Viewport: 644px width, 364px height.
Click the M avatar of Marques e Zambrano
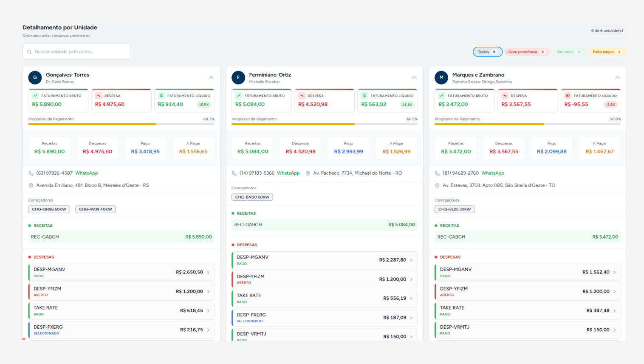click(441, 77)
